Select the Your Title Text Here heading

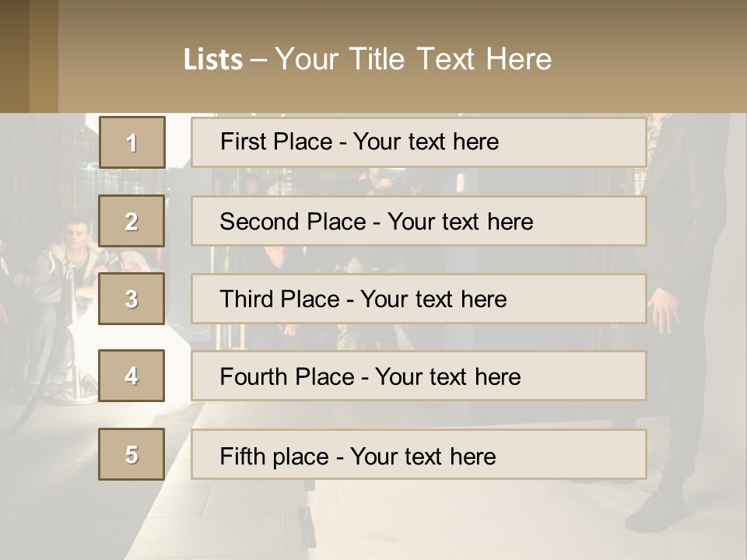pos(413,59)
